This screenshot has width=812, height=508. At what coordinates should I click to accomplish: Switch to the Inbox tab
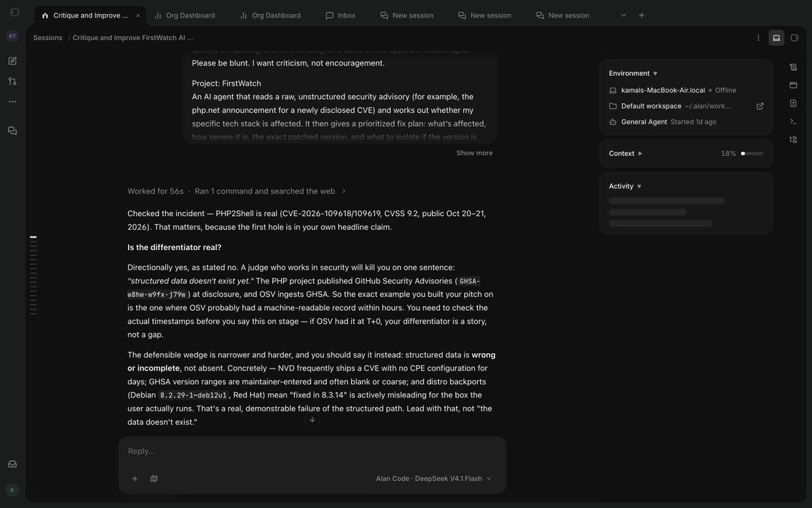[340, 16]
